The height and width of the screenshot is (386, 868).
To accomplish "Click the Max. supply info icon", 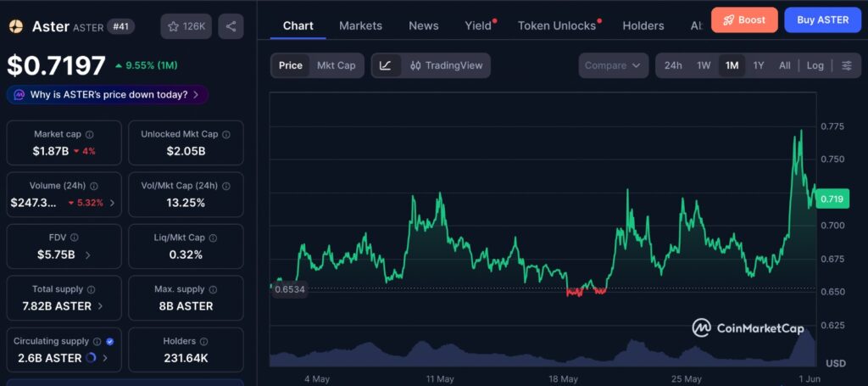I will [x=213, y=289].
